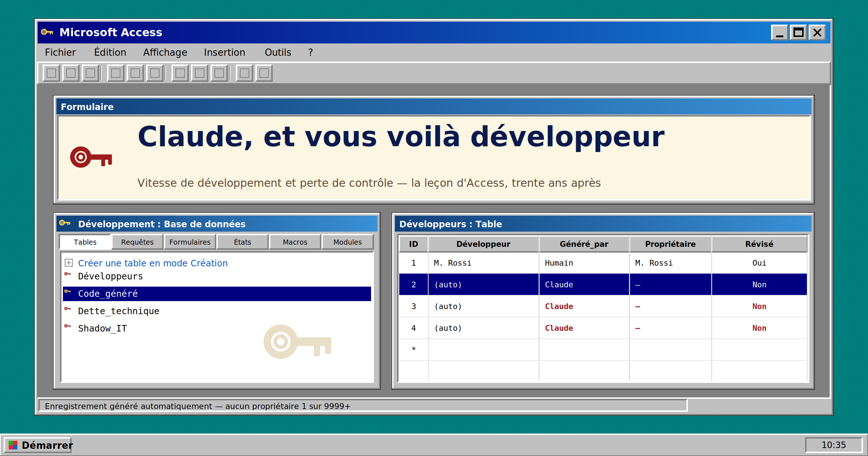Maximize the Microsoft Access window

[x=799, y=33]
